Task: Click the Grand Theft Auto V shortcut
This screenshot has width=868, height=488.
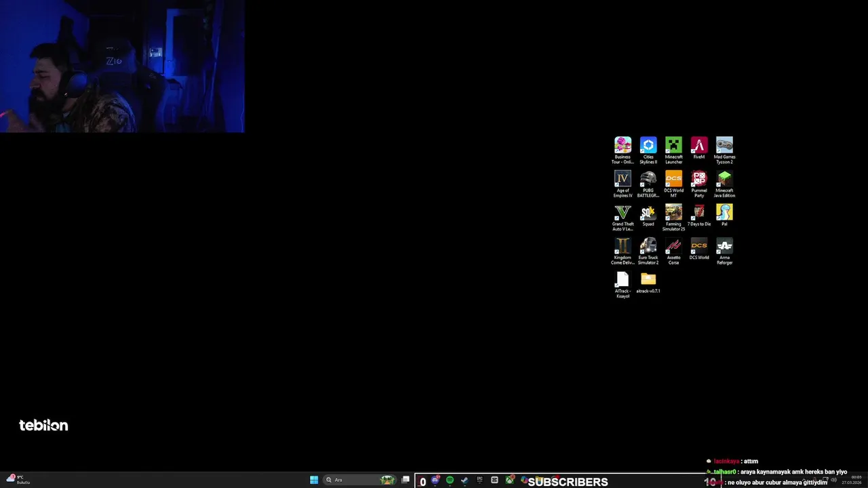Action: click(623, 218)
